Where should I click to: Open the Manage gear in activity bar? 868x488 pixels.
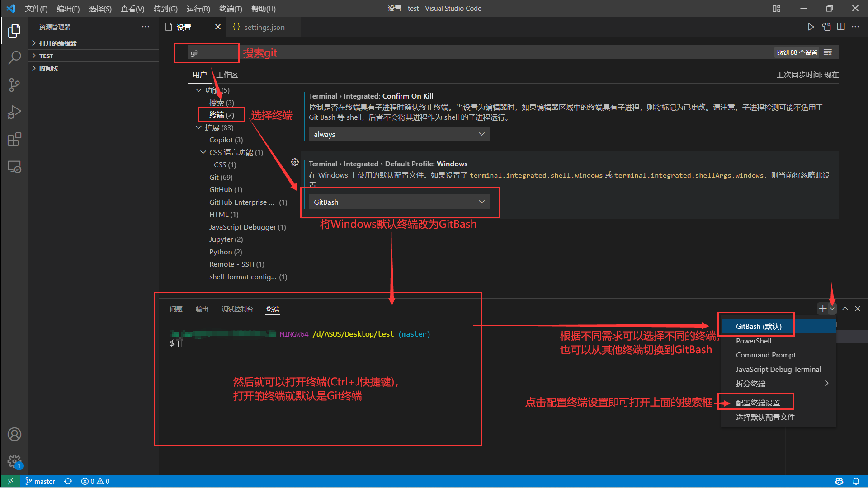pos(14,461)
